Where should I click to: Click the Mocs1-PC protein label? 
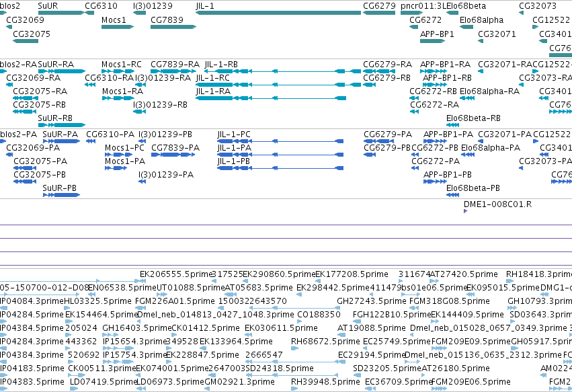coord(124,148)
